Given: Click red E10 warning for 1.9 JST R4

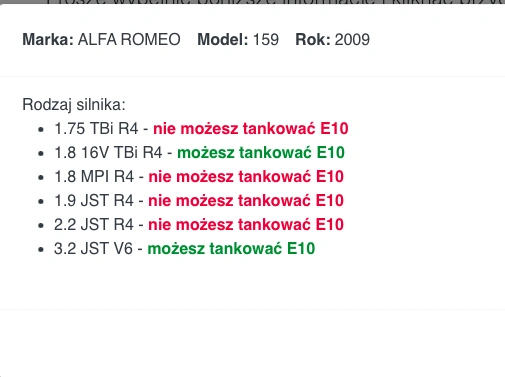Looking at the screenshot, I should click(246, 201).
